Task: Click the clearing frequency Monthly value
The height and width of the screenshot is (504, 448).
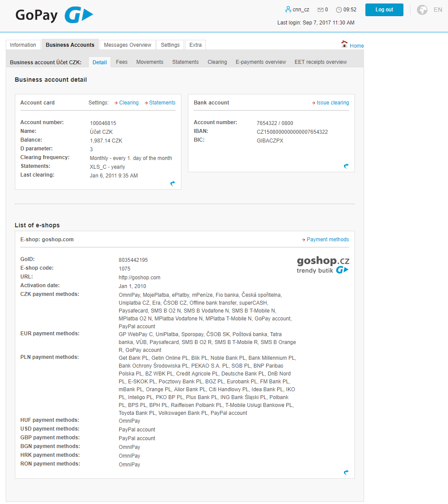Action: 131,158
